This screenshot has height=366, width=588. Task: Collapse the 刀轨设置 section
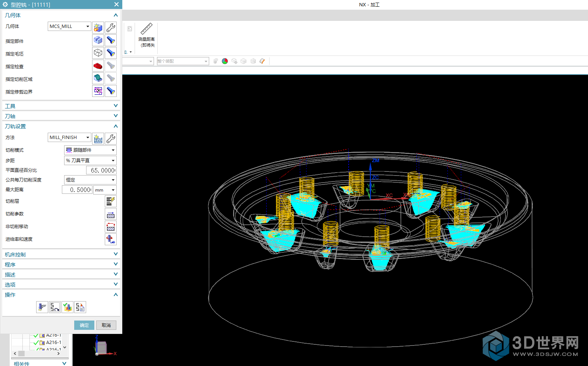tap(116, 126)
